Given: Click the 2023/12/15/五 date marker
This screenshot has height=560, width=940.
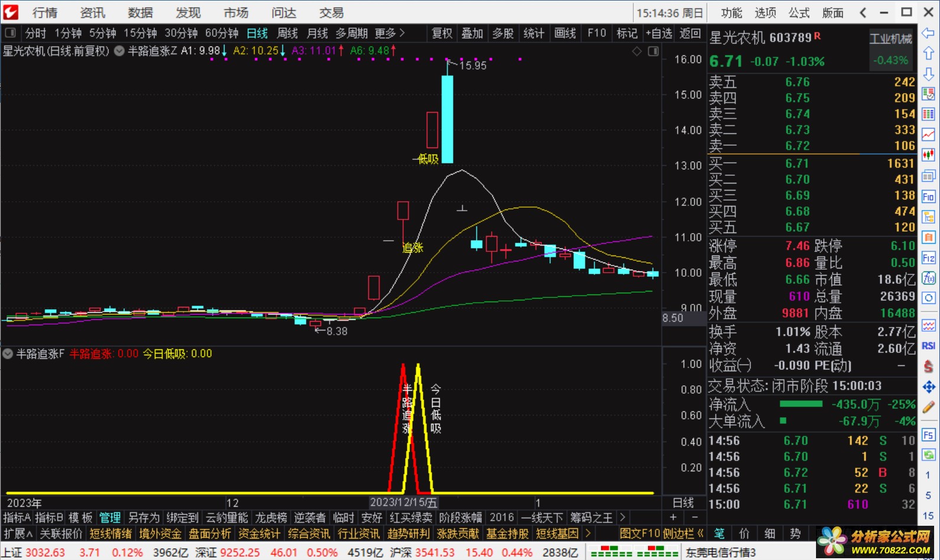Looking at the screenshot, I should click(x=404, y=503).
